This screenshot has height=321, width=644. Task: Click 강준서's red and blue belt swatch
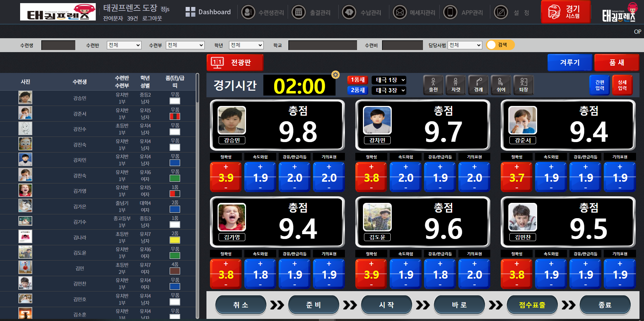click(x=175, y=116)
